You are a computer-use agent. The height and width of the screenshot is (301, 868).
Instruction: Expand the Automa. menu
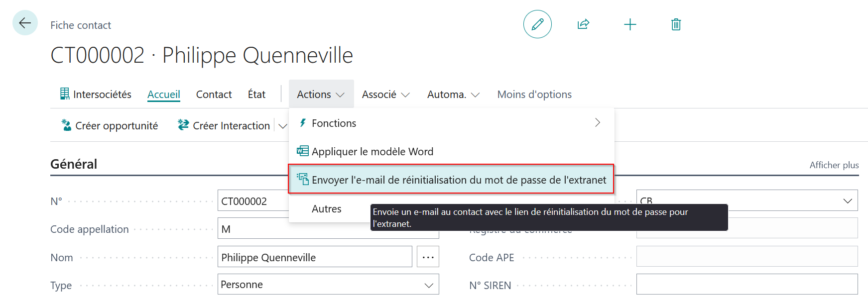[x=453, y=94]
